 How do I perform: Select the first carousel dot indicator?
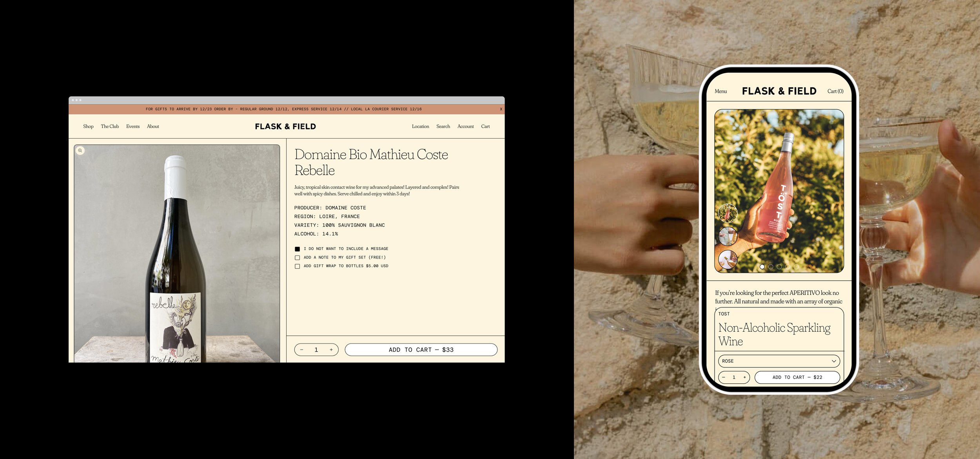coord(762,267)
